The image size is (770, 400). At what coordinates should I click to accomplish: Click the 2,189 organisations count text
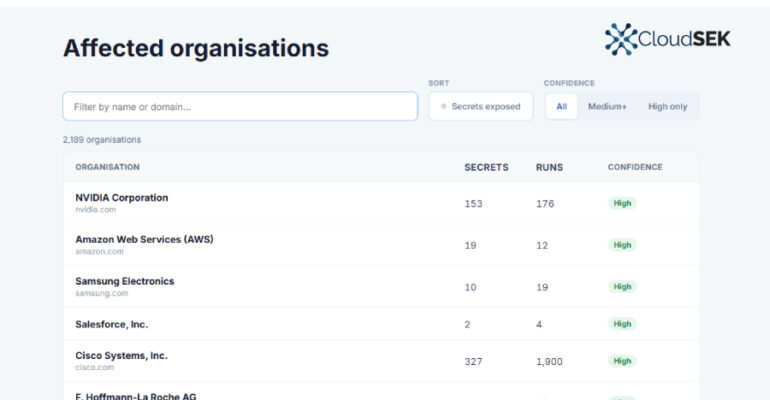click(x=102, y=140)
